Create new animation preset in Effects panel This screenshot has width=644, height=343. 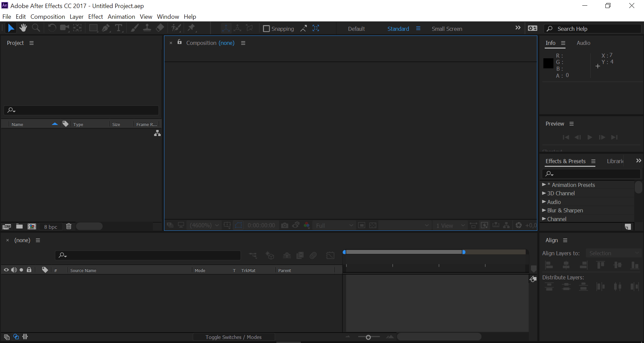coord(628,227)
